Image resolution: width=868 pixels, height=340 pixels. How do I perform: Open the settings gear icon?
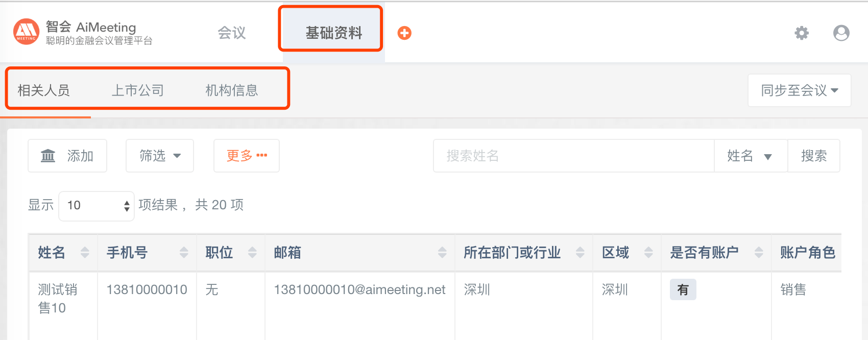[x=802, y=33]
